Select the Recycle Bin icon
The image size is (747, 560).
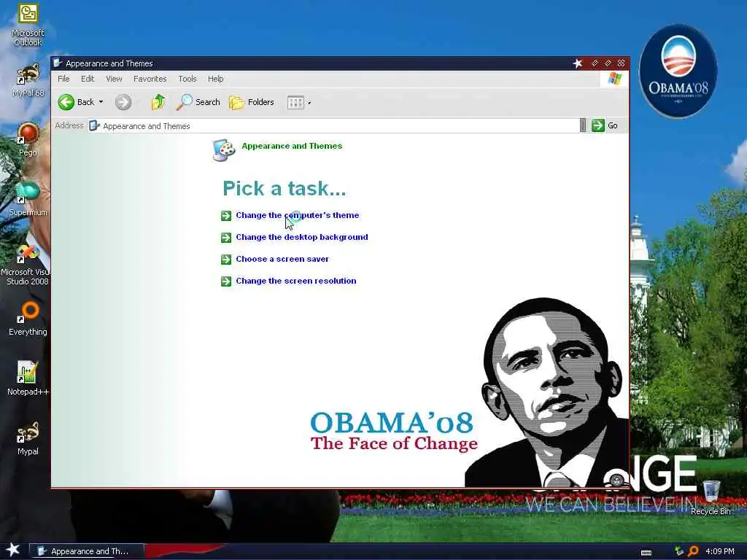[x=711, y=497]
